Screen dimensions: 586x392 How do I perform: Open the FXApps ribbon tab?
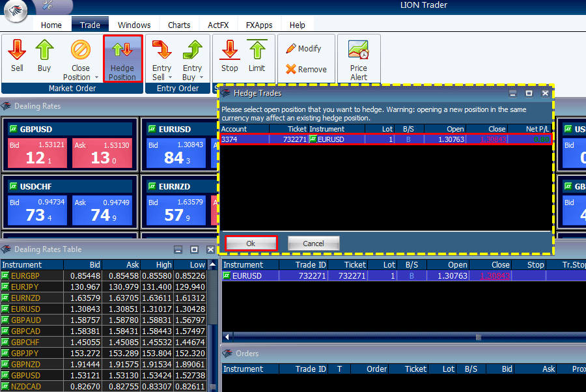pos(259,25)
